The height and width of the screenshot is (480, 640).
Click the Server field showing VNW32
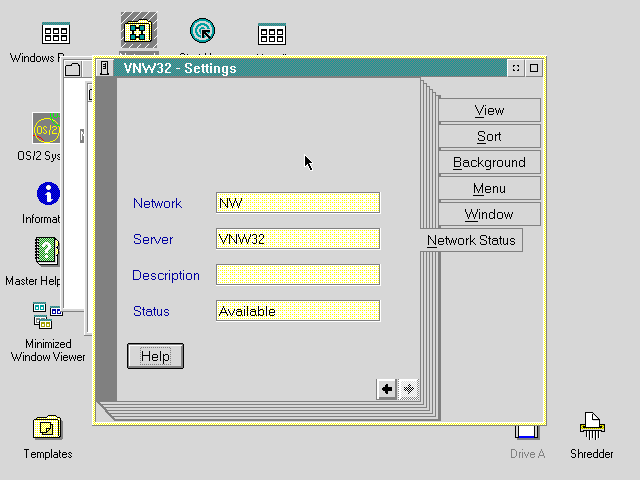[298, 239]
